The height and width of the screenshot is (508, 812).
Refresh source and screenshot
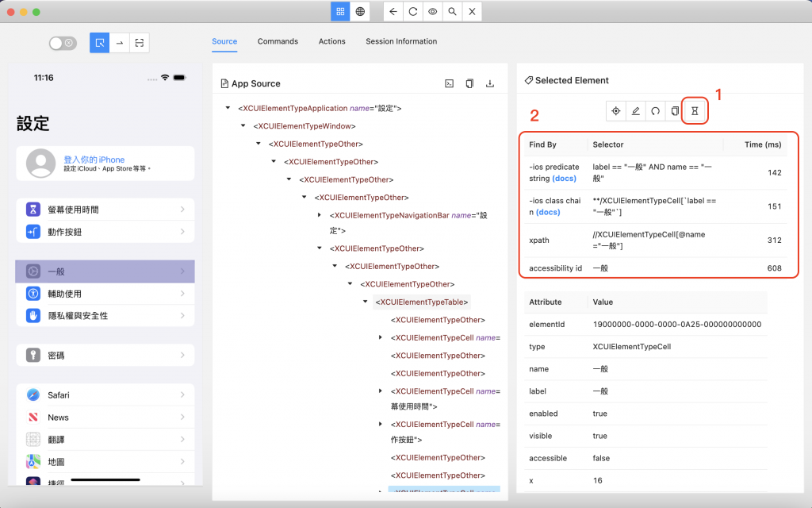pos(412,11)
